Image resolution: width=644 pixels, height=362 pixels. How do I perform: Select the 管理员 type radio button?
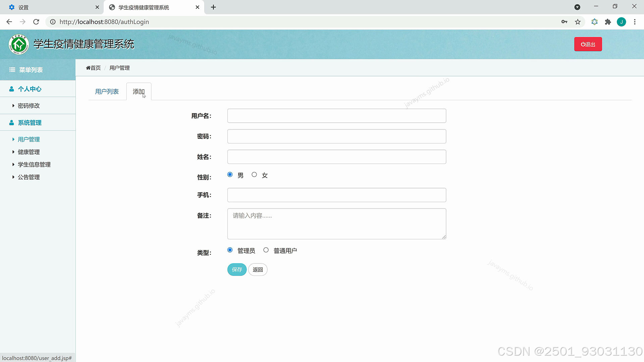point(230,250)
